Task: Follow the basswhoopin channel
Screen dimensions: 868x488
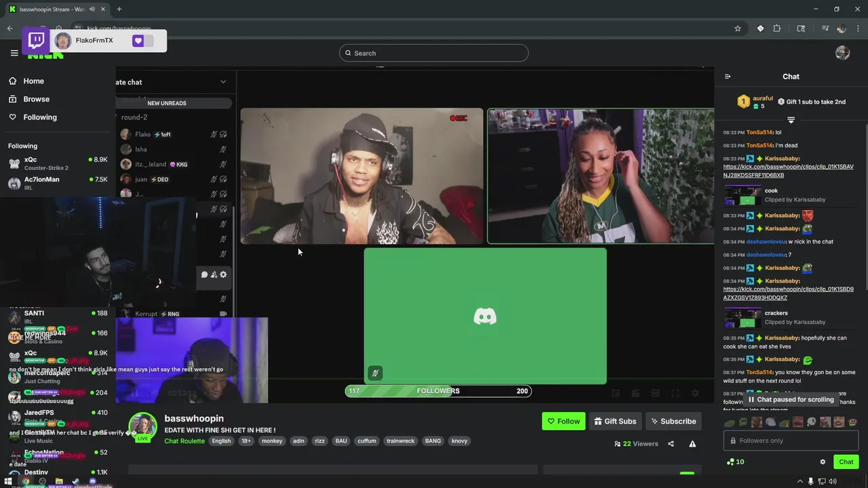Action: [x=564, y=421]
